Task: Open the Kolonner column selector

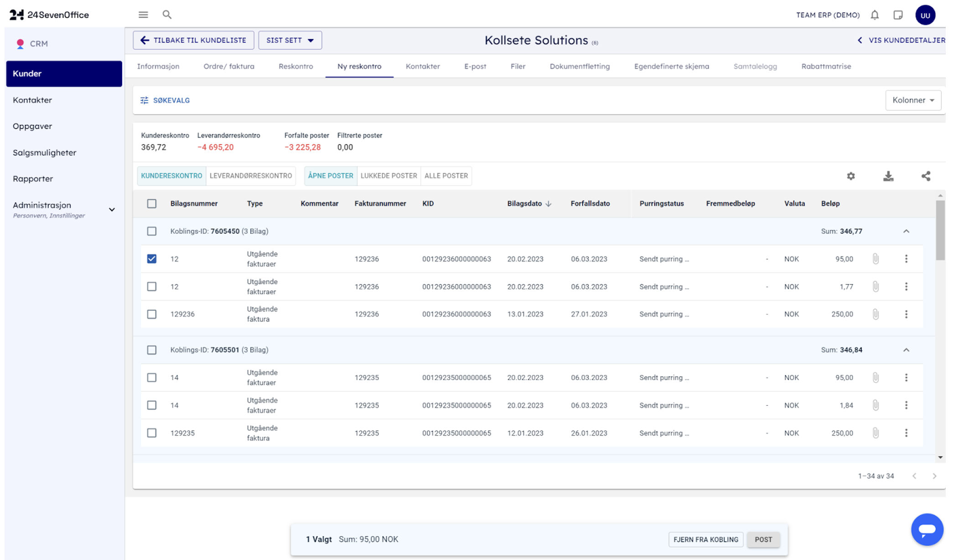Action: pyautogui.click(x=913, y=100)
